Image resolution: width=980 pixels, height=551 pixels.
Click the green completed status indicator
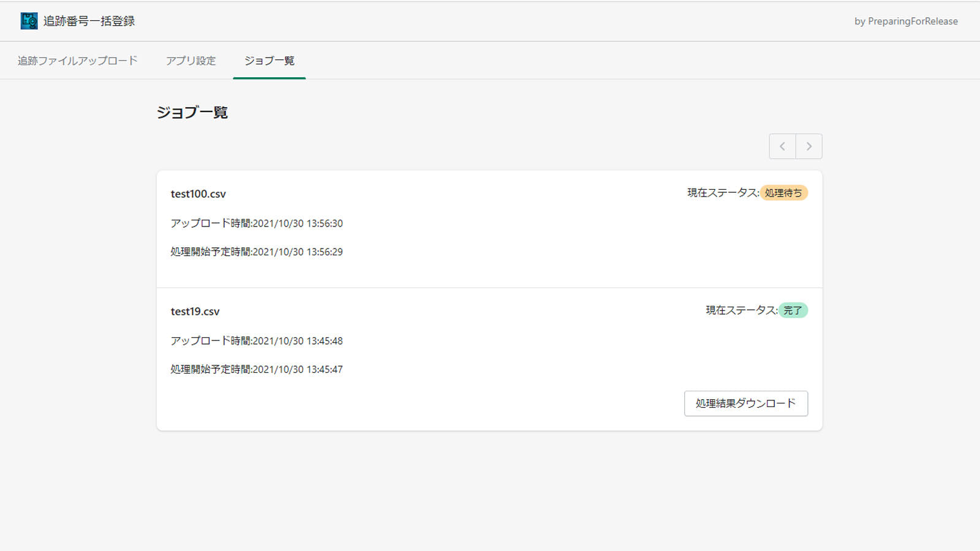[793, 310]
